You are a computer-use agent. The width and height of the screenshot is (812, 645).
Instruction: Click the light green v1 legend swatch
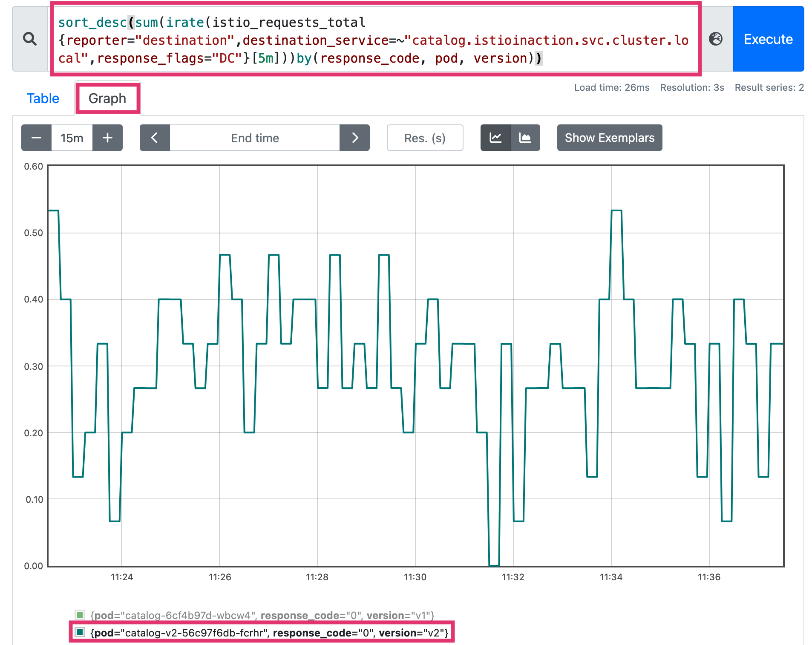point(80,615)
